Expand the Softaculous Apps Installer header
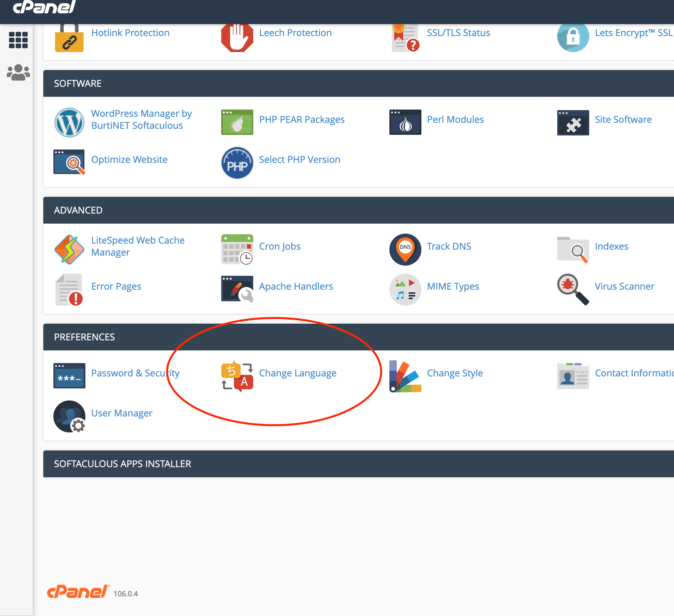 [122, 464]
